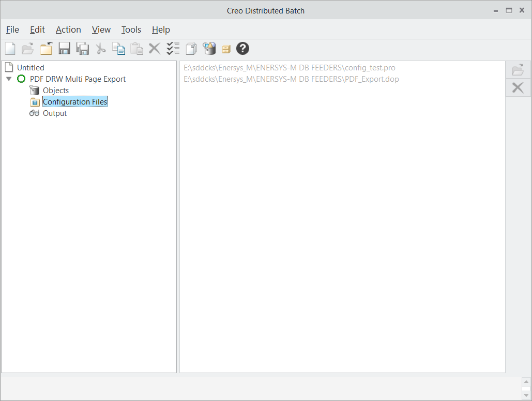532x401 pixels.
Task: Save the current batch task
Action: pyautogui.click(x=64, y=48)
